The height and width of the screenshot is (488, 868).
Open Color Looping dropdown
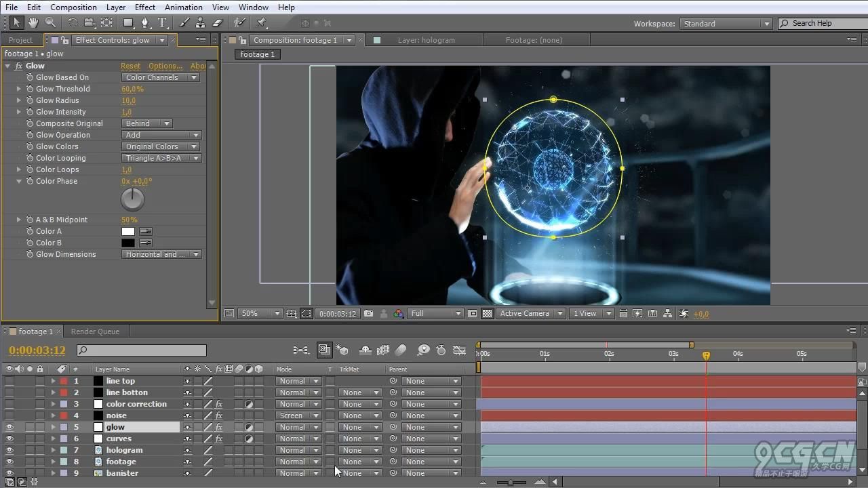tap(161, 158)
